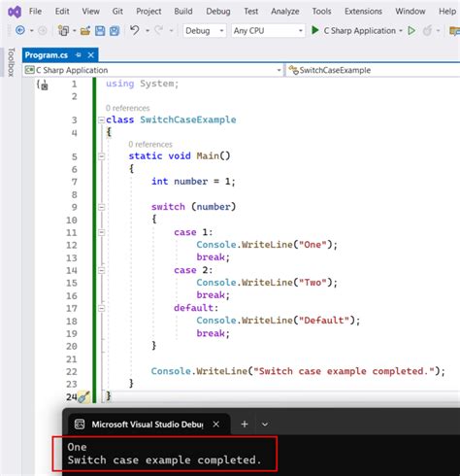Open the Any CPU platform dropdown

pyautogui.click(x=268, y=31)
